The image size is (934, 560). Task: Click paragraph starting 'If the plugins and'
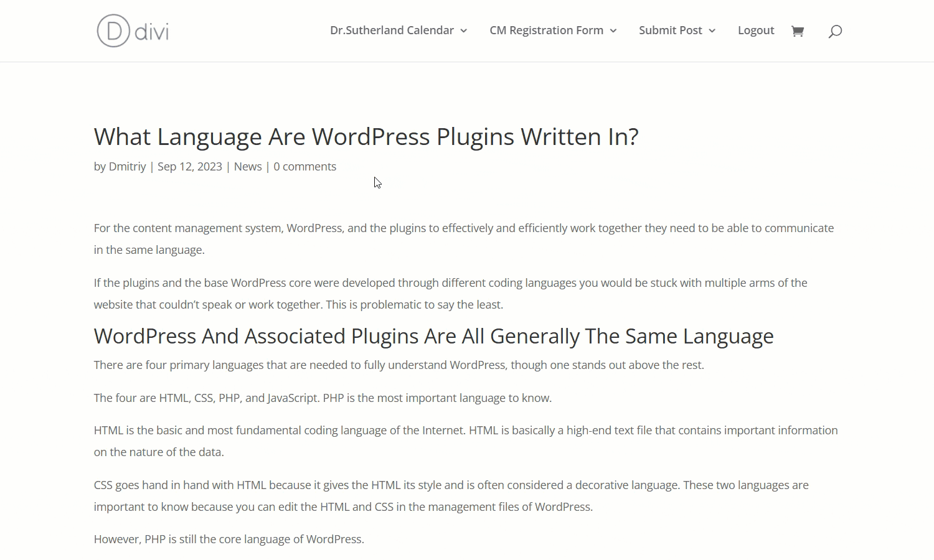(451, 294)
